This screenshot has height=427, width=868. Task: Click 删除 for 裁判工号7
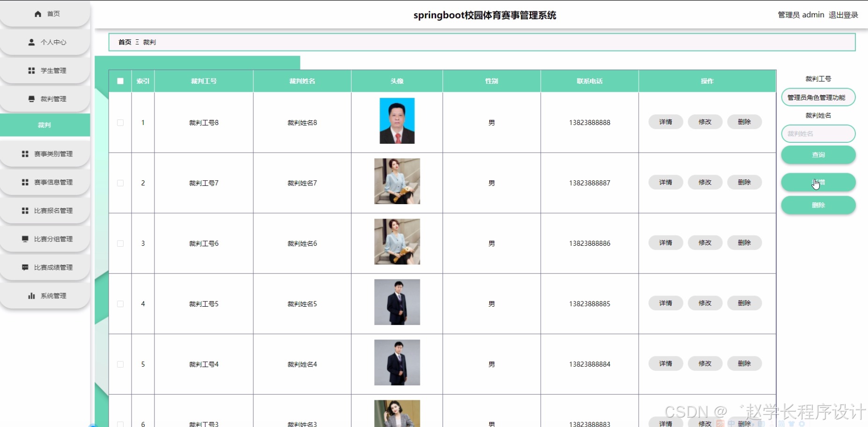[x=744, y=183]
